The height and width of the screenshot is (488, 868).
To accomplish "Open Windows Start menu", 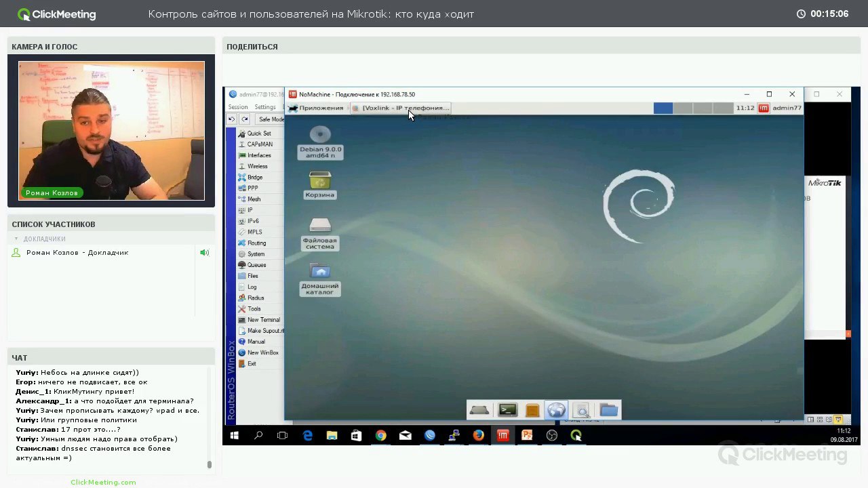I will (x=234, y=435).
